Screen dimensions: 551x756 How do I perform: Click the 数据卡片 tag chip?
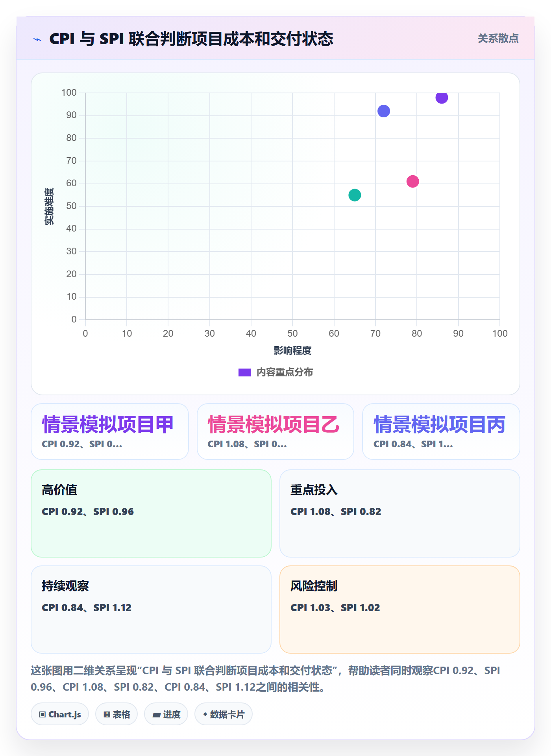pos(224,714)
